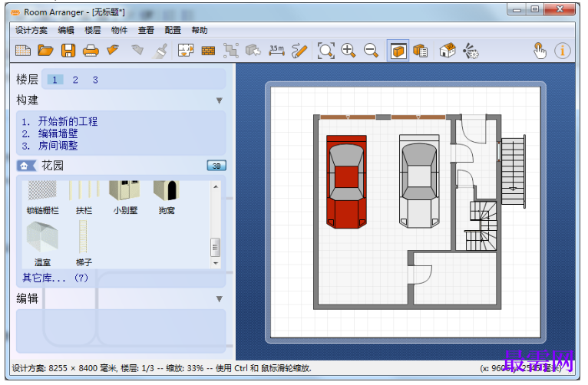Click the orange info icon
588x385 pixels.
click(562, 51)
